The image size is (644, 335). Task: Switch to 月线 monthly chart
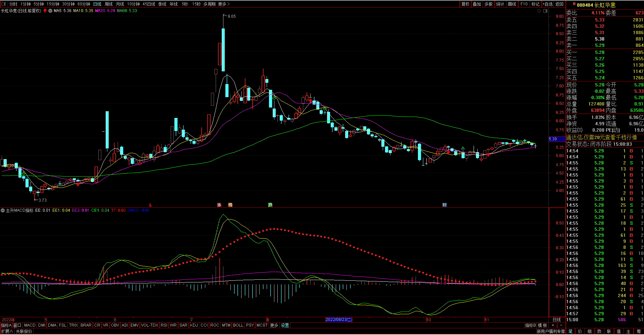click(x=120, y=4)
